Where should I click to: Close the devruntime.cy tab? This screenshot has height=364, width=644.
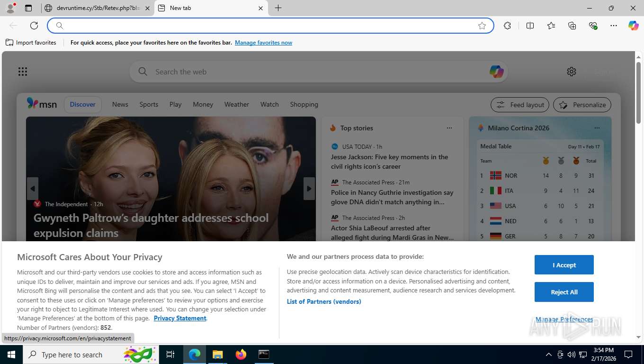[x=147, y=8]
